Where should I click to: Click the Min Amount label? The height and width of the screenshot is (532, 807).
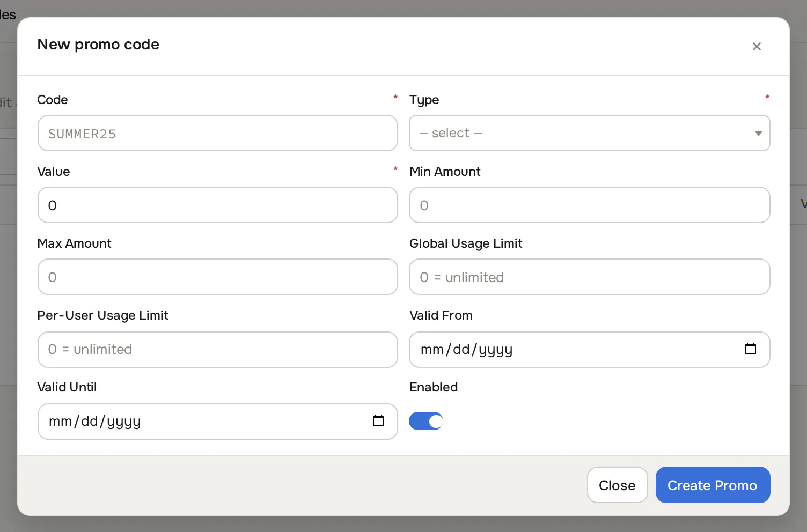(x=445, y=172)
